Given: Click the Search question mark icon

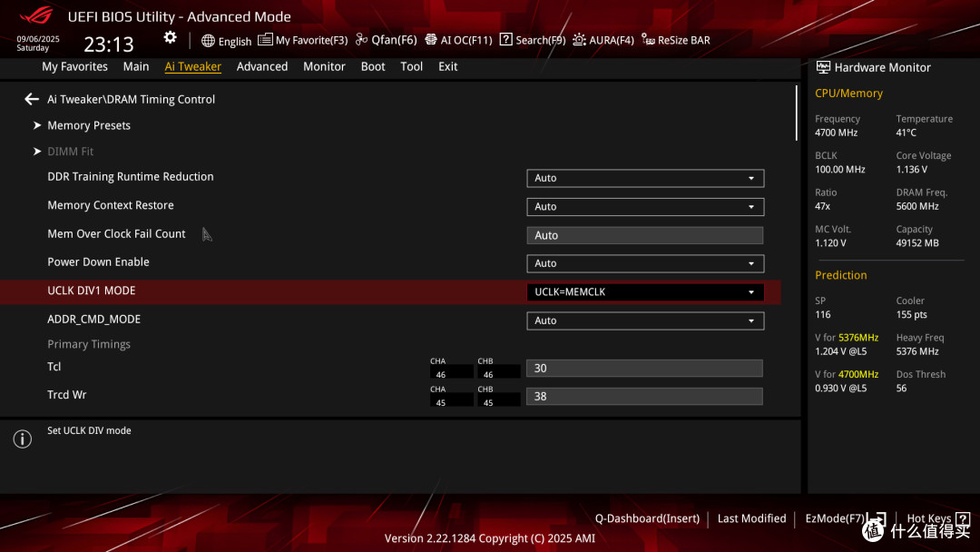Looking at the screenshot, I should pos(505,39).
